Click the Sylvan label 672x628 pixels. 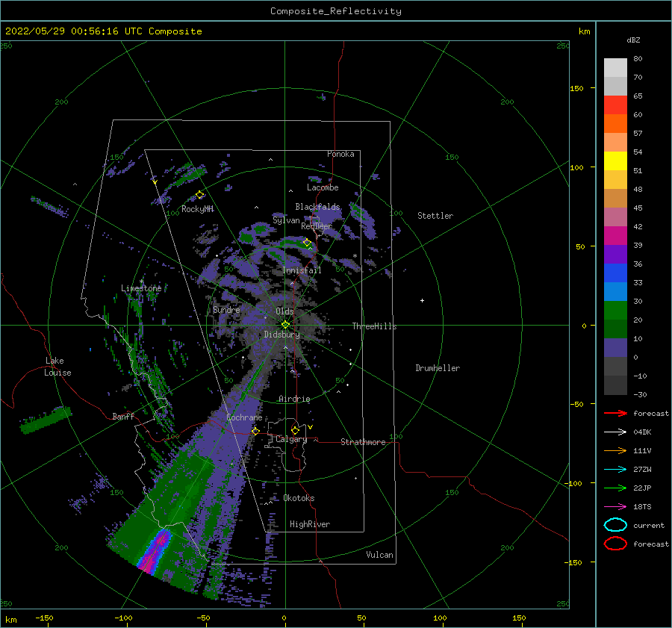[x=286, y=220]
